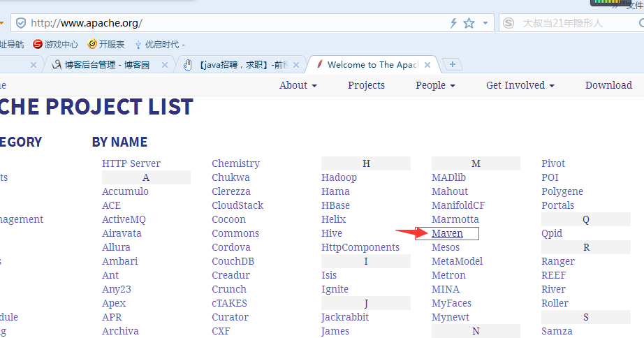
Task: Open the POI project link
Action: point(550,177)
